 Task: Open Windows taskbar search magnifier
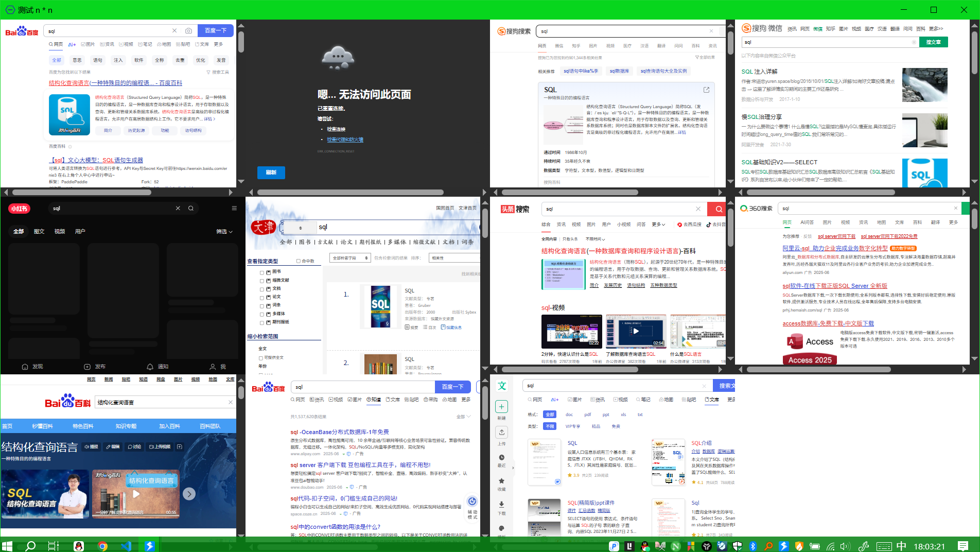tap(30, 546)
